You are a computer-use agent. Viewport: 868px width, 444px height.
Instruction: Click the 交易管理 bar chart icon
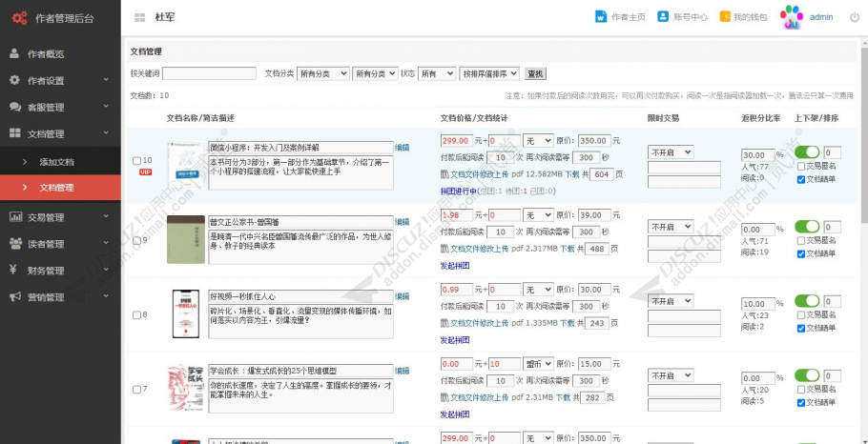click(15, 216)
